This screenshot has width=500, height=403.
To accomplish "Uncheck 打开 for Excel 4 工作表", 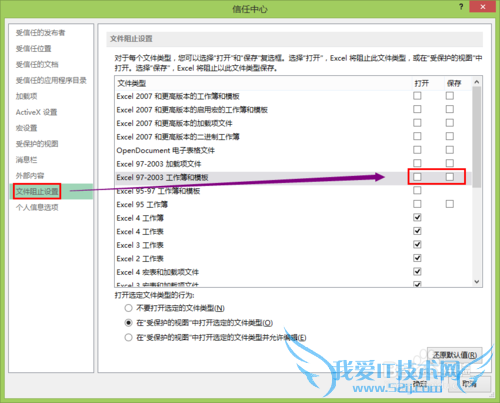I will pos(417,231).
